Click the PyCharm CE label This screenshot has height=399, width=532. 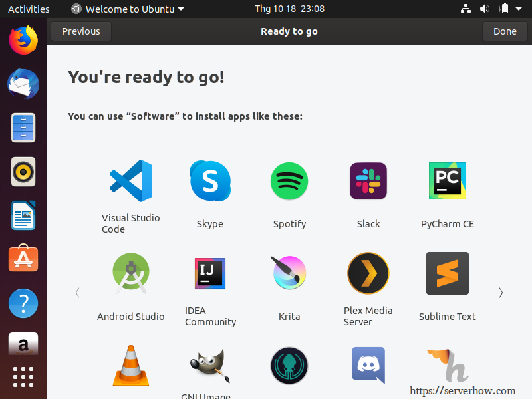point(448,224)
